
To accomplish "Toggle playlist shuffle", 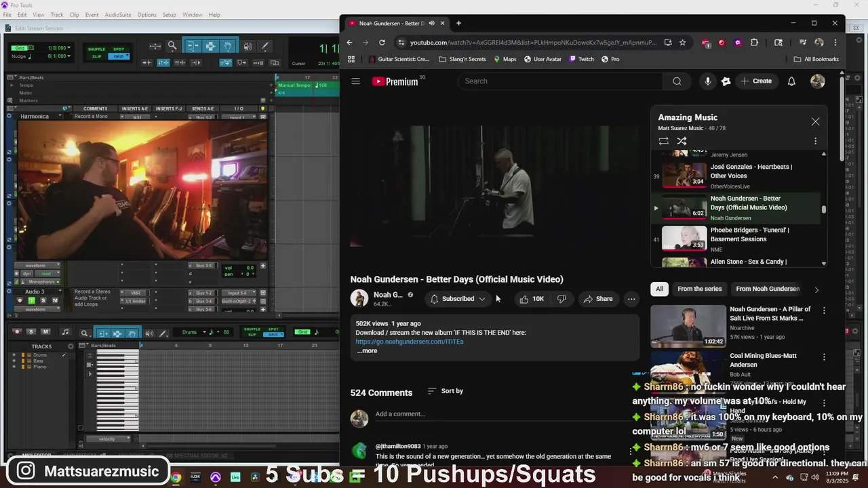I will pos(682,141).
